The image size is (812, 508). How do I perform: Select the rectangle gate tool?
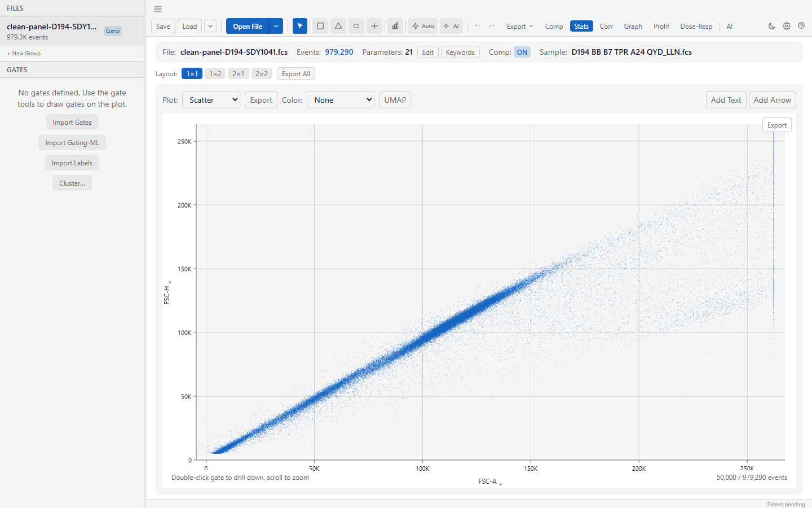[320, 26]
